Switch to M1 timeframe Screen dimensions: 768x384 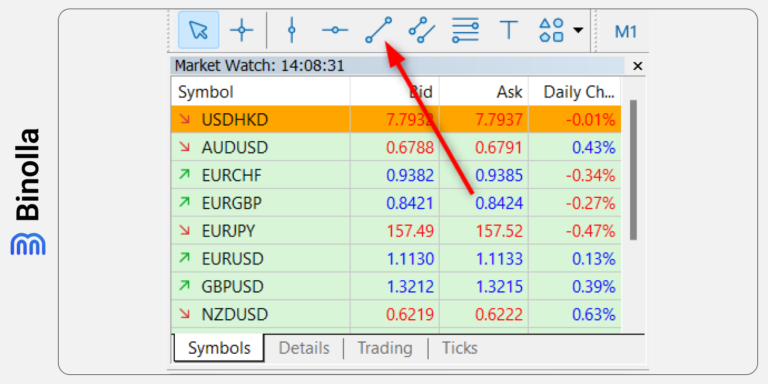pos(625,32)
